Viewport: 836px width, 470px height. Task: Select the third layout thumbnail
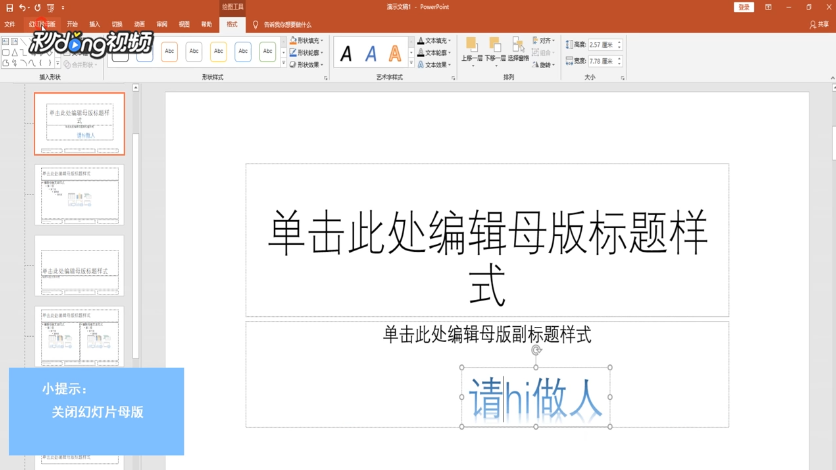pos(79,266)
